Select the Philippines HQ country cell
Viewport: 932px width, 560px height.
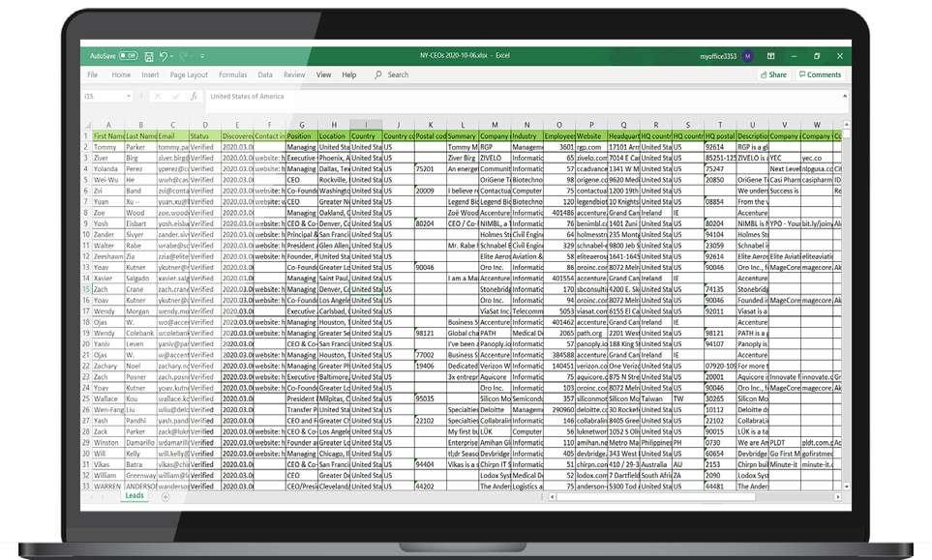[655, 443]
